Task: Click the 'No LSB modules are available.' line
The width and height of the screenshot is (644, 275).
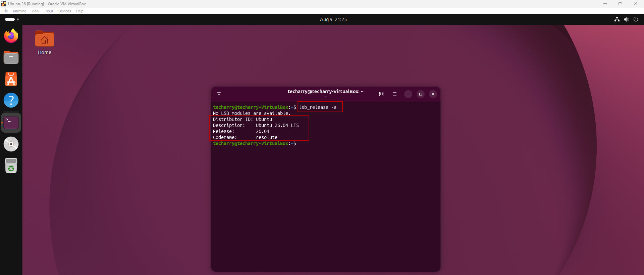Action: click(252, 113)
